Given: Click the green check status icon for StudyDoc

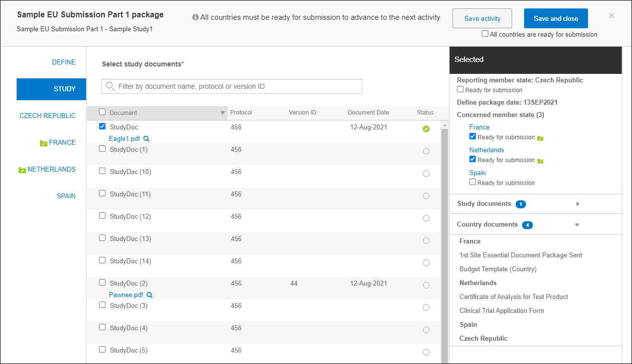Looking at the screenshot, I should coord(426,128).
